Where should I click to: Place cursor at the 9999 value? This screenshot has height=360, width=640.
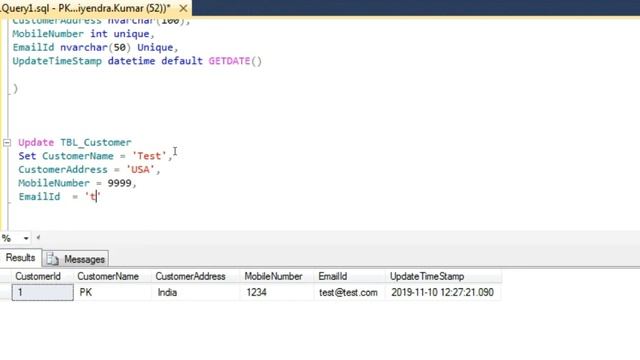119,183
